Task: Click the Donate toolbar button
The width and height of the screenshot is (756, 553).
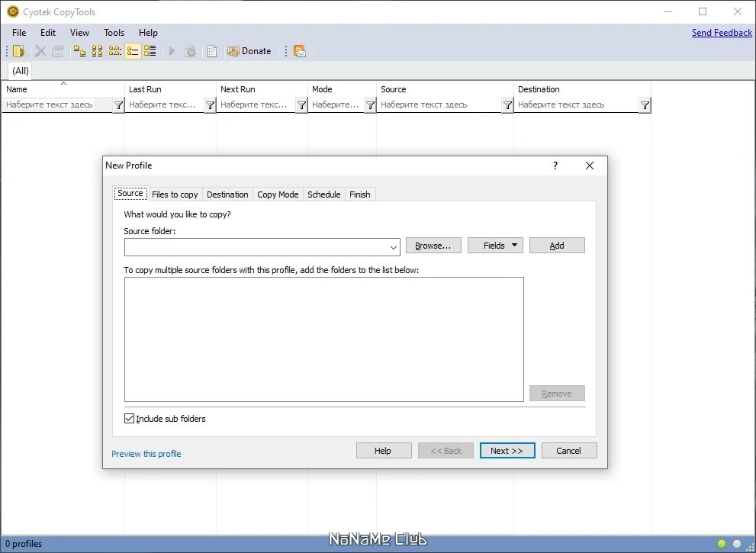Action: pos(249,51)
